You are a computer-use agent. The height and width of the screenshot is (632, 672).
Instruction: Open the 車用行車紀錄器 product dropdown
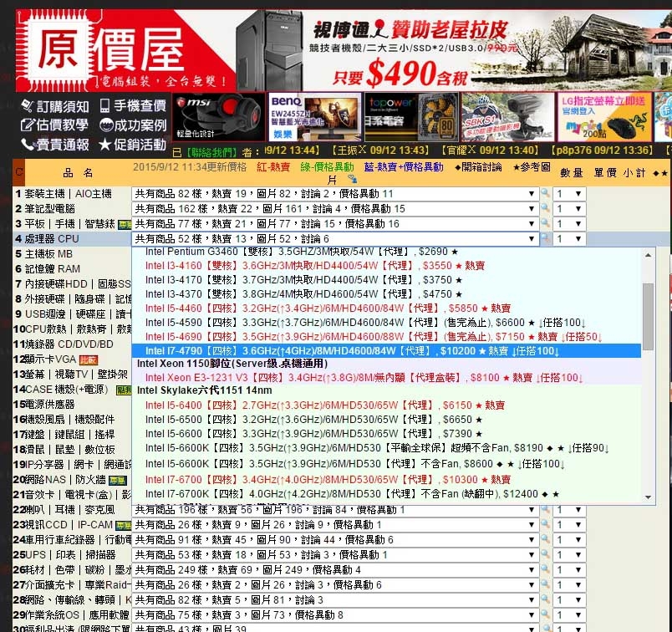pyautogui.click(x=335, y=540)
